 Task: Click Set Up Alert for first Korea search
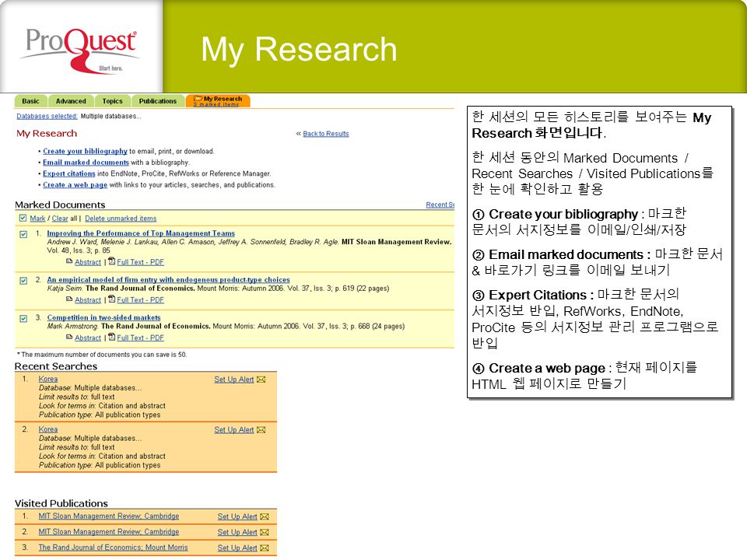234,380
